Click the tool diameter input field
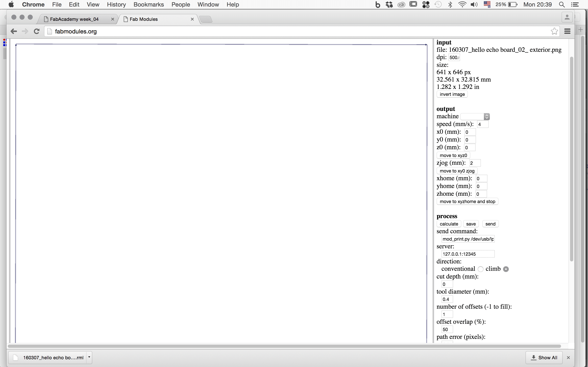 447,299
